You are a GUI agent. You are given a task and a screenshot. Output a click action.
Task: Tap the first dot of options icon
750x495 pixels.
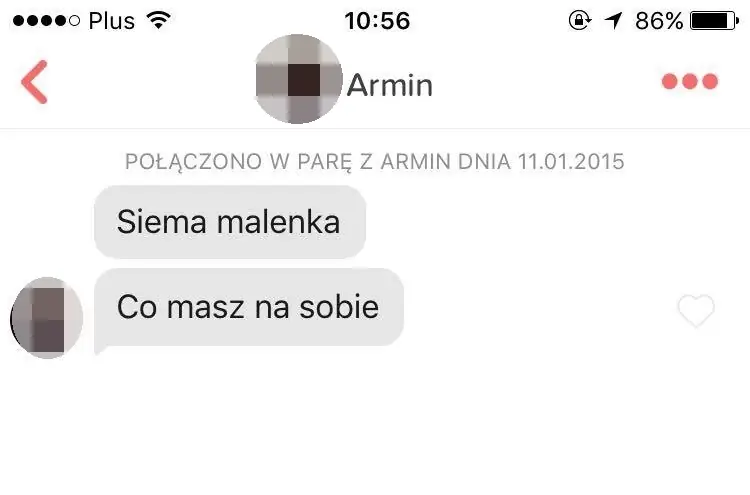click(670, 81)
